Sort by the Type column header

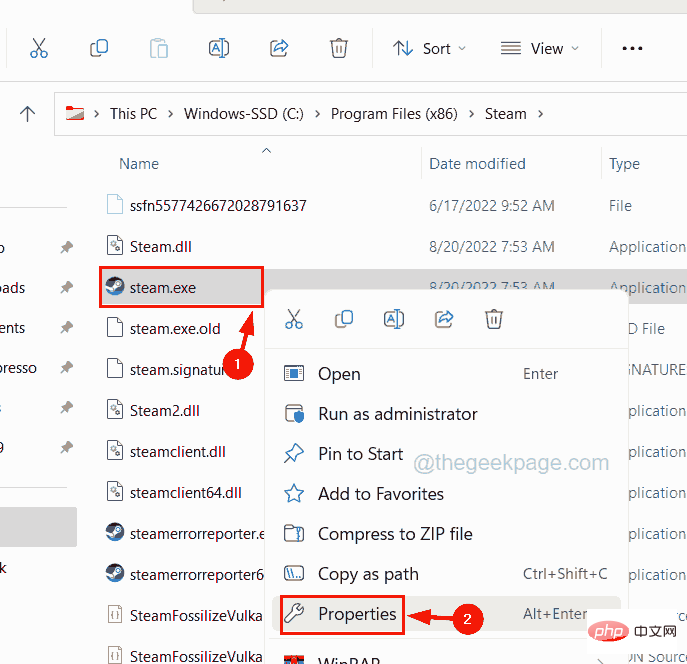(624, 164)
